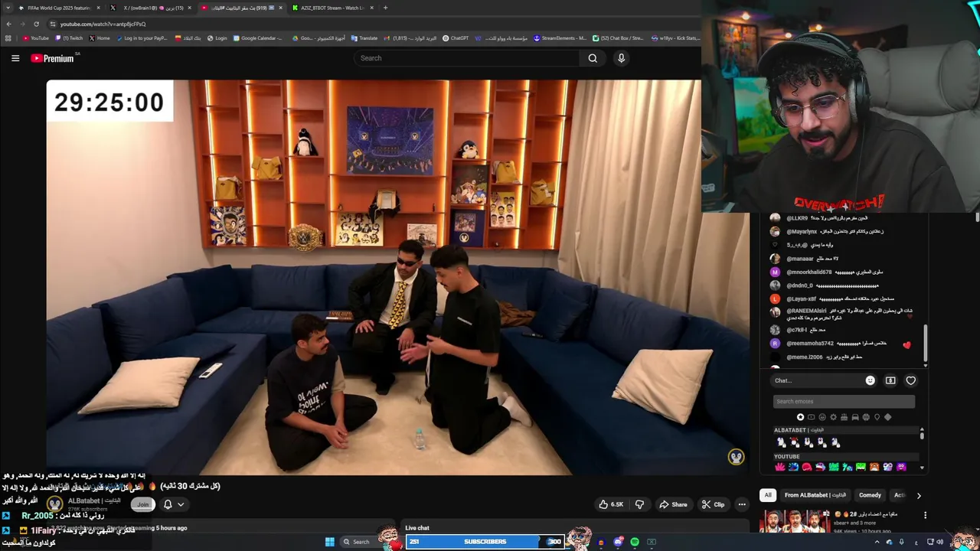Image resolution: width=980 pixels, height=551 pixels.
Task: Open the ALBatabet channel avatar
Action: pyautogui.click(x=54, y=504)
